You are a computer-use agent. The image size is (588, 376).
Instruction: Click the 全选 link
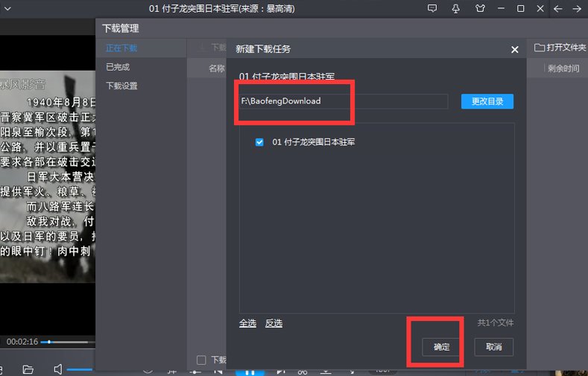(x=247, y=323)
